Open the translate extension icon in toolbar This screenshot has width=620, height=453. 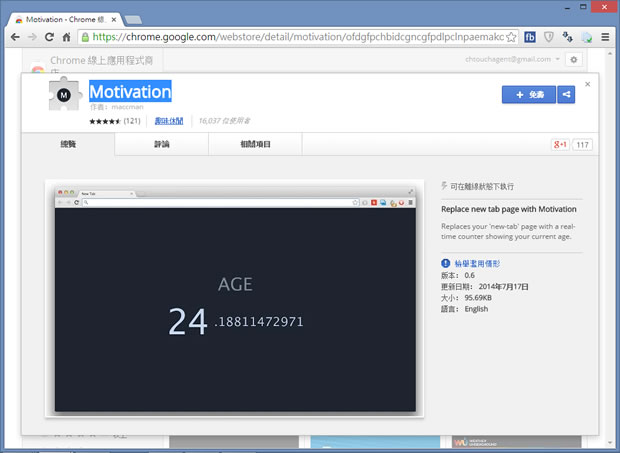coord(567,37)
